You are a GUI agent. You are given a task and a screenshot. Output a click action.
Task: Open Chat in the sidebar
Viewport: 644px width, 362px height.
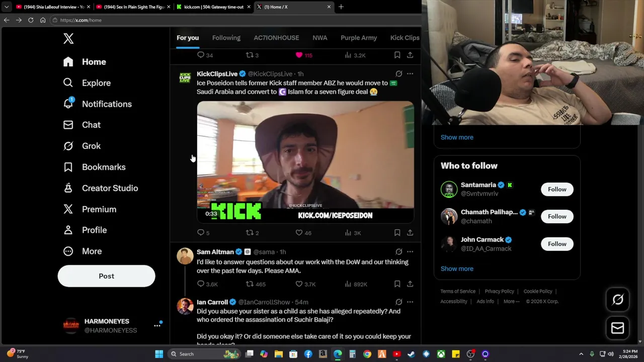point(82,125)
